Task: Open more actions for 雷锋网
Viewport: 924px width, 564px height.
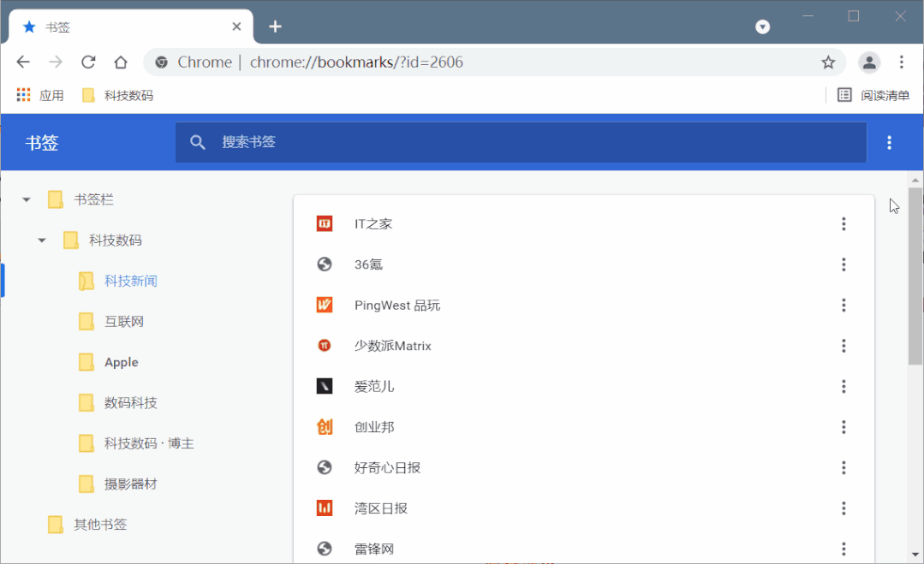Action: click(844, 549)
